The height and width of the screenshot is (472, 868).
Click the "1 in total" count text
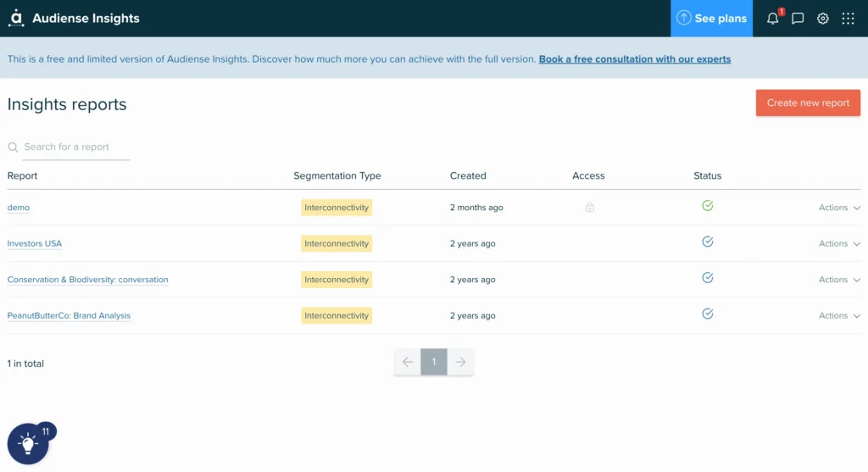pyautogui.click(x=25, y=364)
